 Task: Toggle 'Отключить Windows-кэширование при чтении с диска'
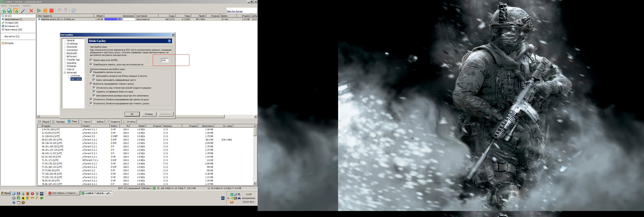coord(91,103)
